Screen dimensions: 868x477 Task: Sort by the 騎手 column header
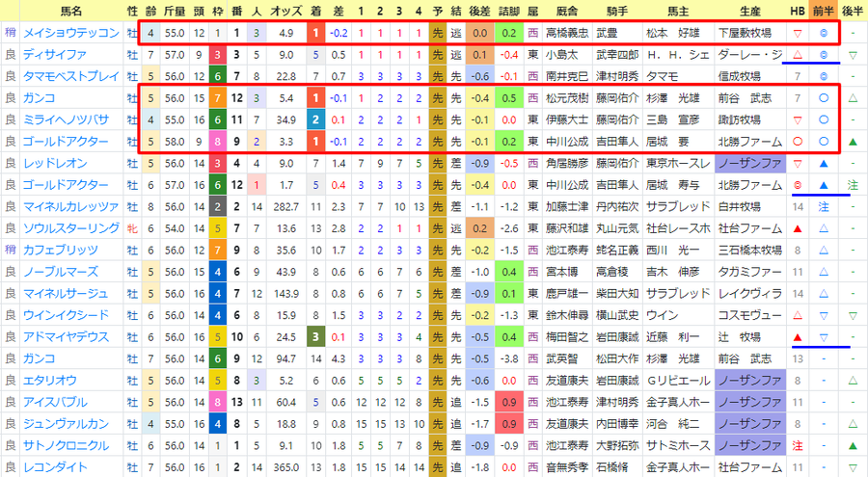[617, 11]
